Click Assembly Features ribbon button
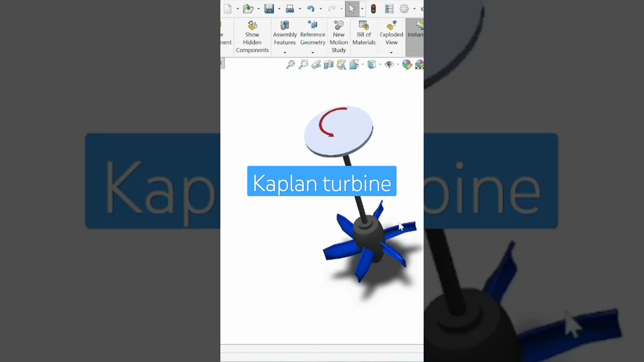644x362 pixels. 285,34
